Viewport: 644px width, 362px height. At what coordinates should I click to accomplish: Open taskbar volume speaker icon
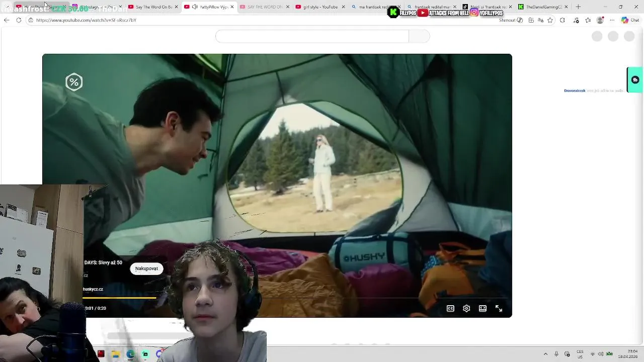click(600, 354)
